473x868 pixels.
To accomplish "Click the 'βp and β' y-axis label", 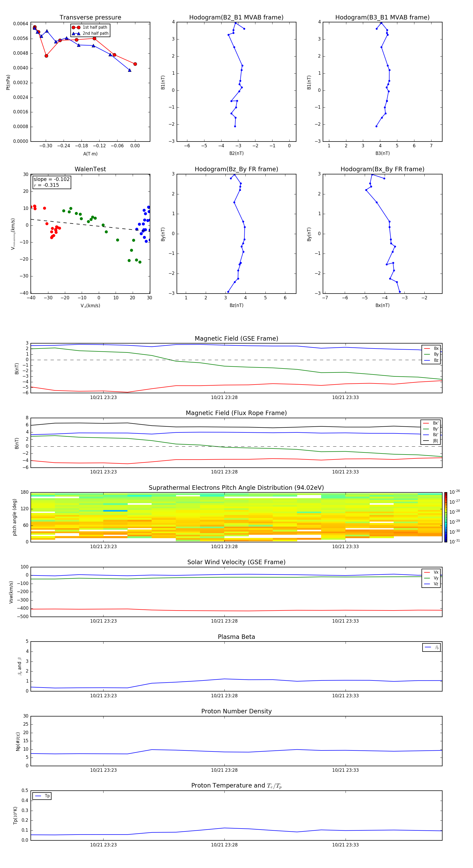I will click(19, 666).
